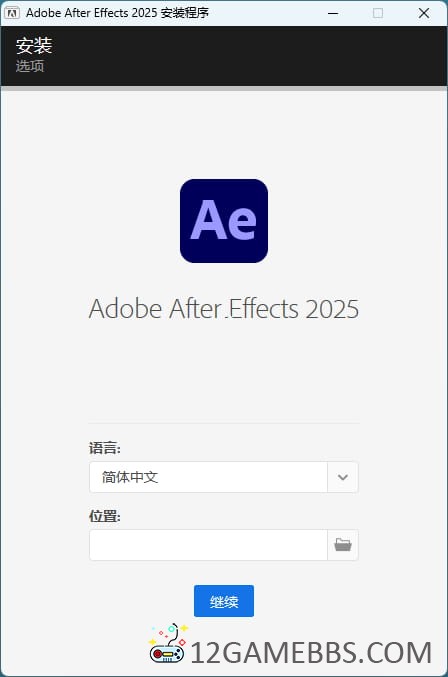The image size is (448, 677).
Task: Click the Ae After Effects logo
Action: tap(224, 221)
